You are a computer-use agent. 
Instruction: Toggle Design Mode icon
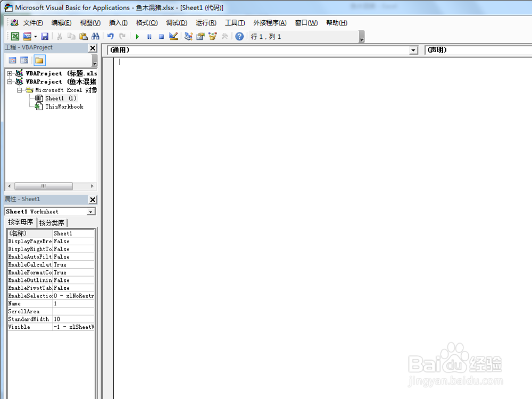173,36
